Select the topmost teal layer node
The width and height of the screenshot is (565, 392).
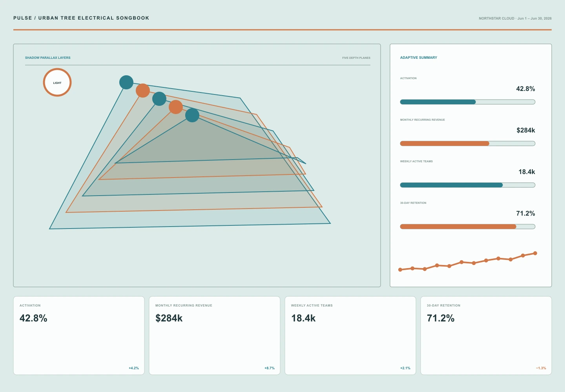[126, 82]
